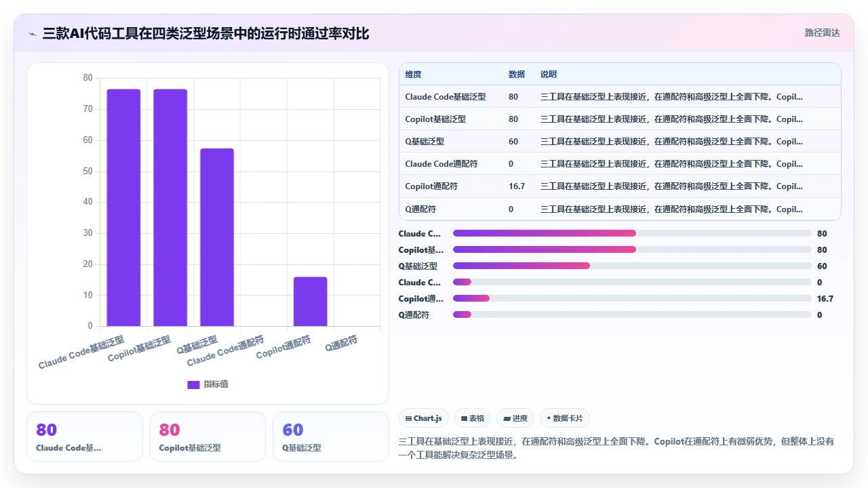
Task: Click the 说明 column header
Action: tap(549, 75)
